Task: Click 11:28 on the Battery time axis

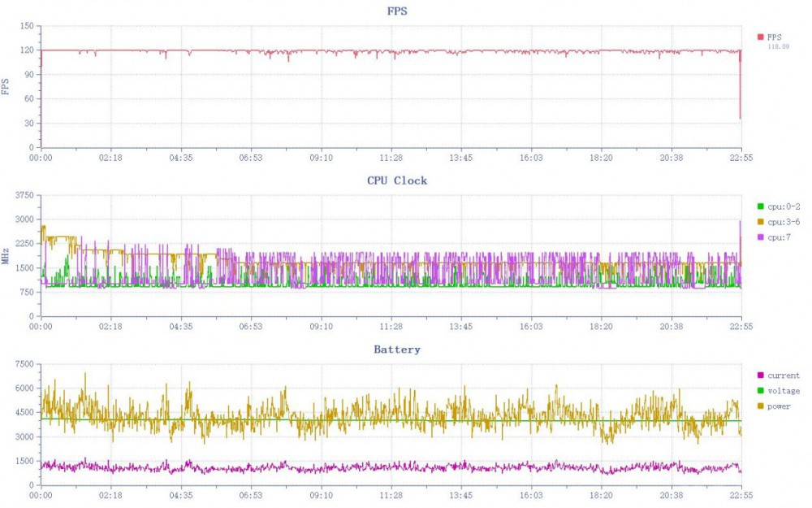Action: [x=391, y=496]
